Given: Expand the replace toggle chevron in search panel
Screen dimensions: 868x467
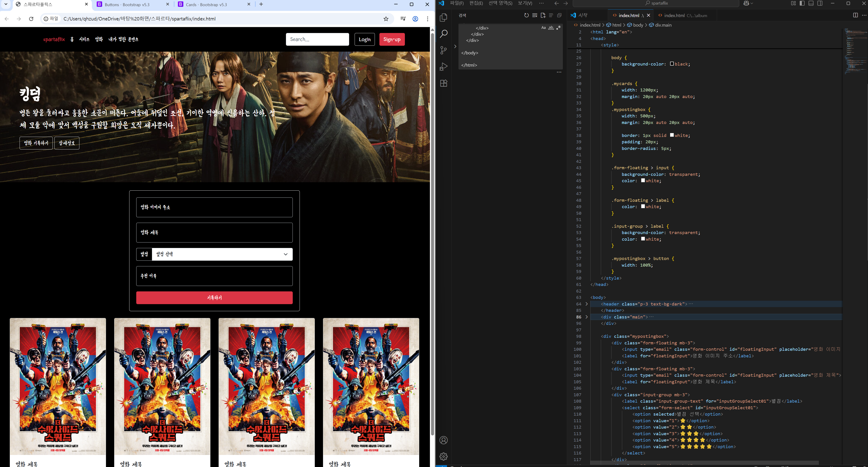Looking at the screenshot, I should pyautogui.click(x=455, y=46).
